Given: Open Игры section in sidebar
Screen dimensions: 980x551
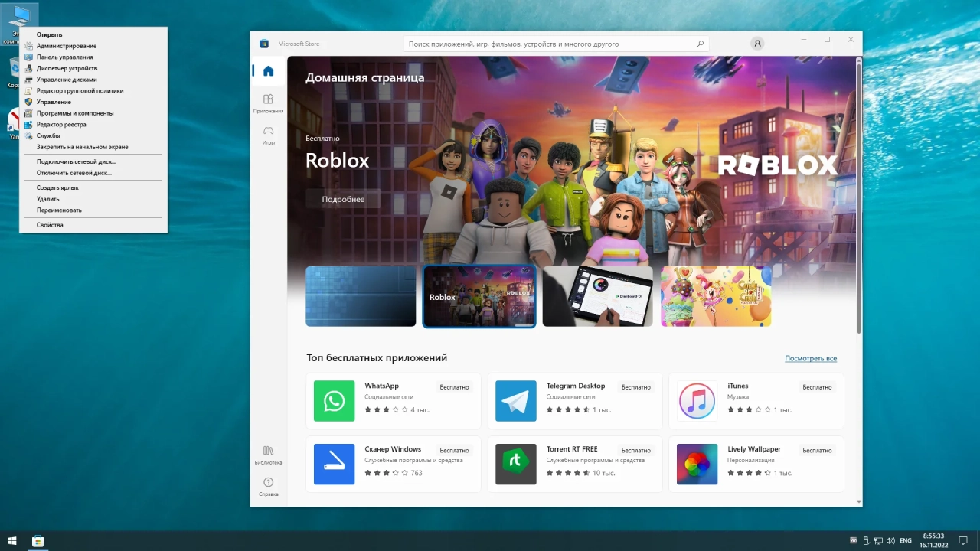Looking at the screenshot, I should tap(268, 135).
